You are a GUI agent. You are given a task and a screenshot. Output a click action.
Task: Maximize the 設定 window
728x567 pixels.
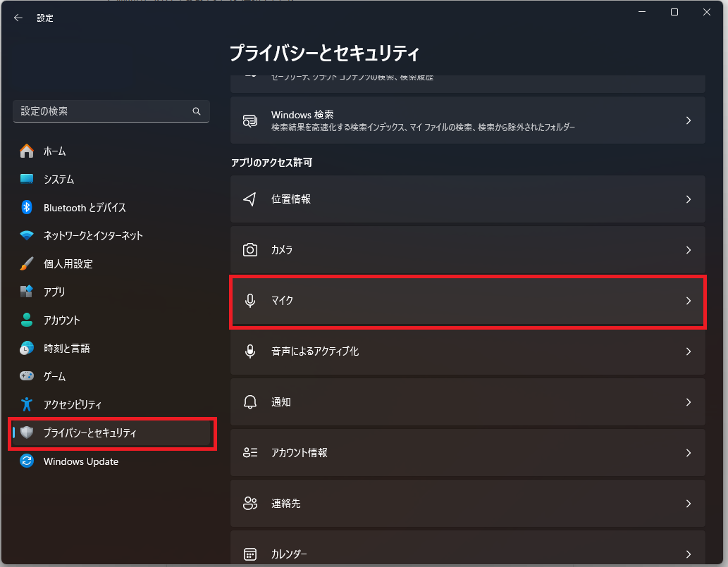[x=674, y=12]
